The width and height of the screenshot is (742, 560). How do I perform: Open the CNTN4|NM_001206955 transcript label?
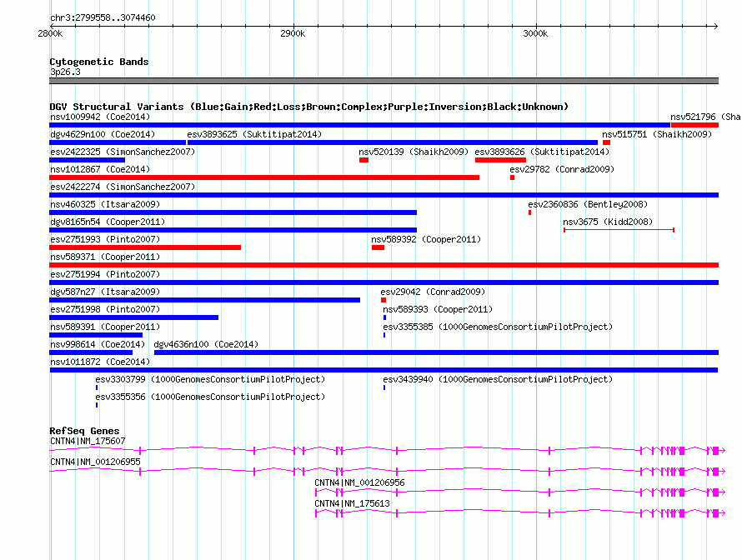[95, 462]
